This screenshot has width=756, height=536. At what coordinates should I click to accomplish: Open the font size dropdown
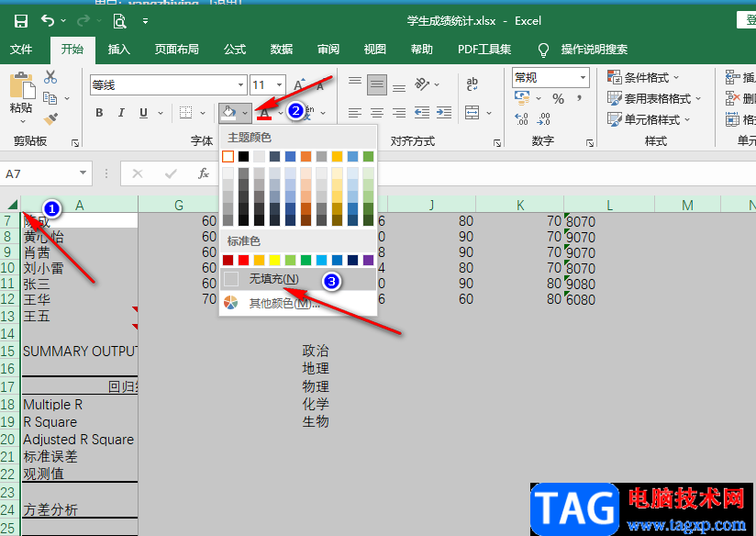[279, 85]
